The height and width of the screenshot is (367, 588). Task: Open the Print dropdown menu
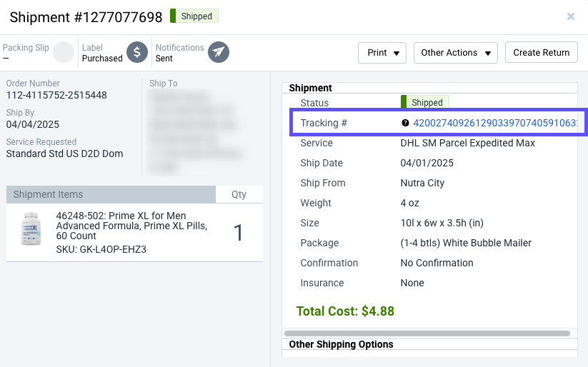pyautogui.click(x=382, y=52)
